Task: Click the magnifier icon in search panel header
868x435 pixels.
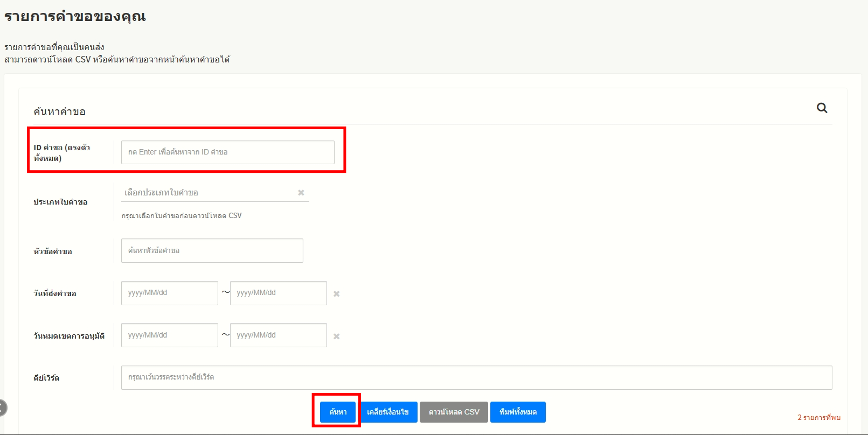Action: point(822,108)
